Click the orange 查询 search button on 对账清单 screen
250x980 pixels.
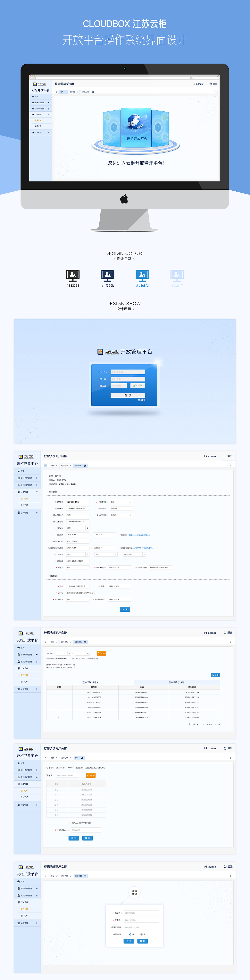click(101, 653)
